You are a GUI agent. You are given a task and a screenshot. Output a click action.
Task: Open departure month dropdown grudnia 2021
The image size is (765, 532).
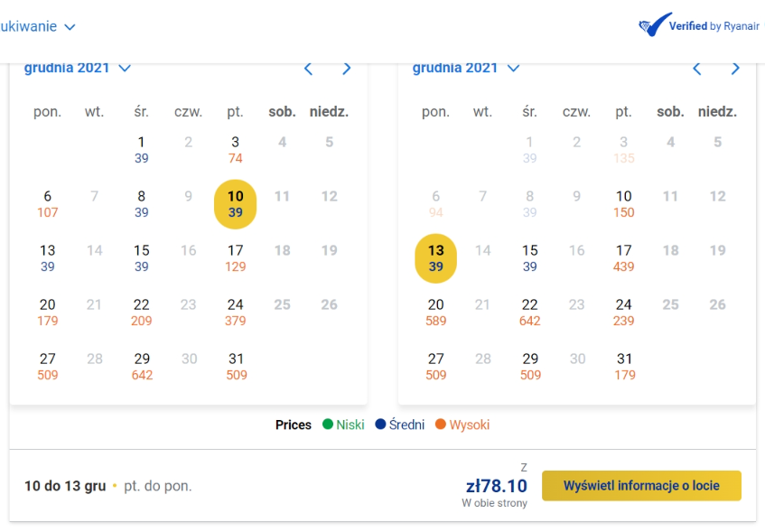(x=78, y=68)
